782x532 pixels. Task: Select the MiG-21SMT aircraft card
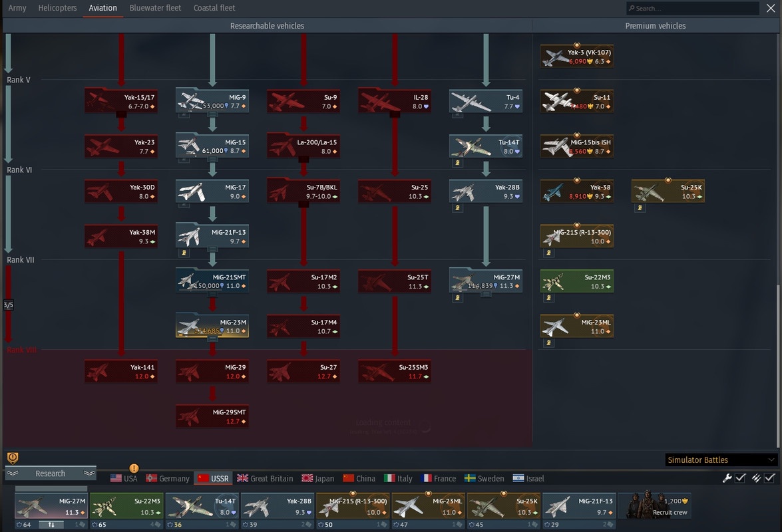point(212,281)
